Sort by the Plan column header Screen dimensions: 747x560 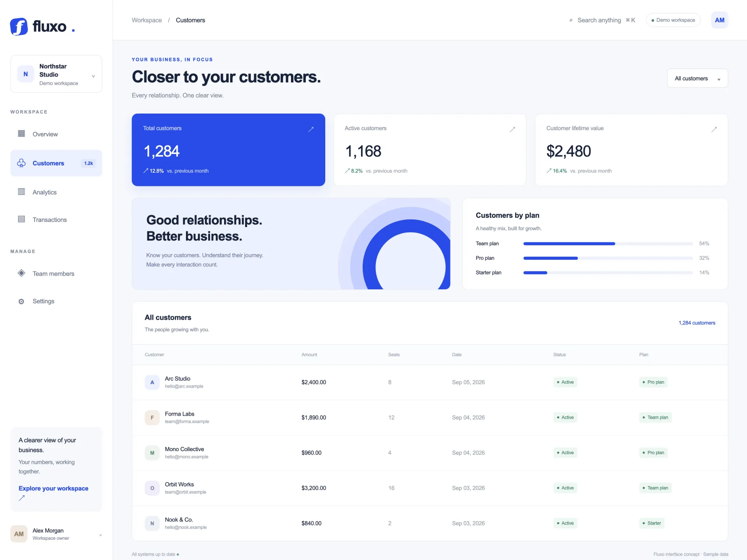644,355
